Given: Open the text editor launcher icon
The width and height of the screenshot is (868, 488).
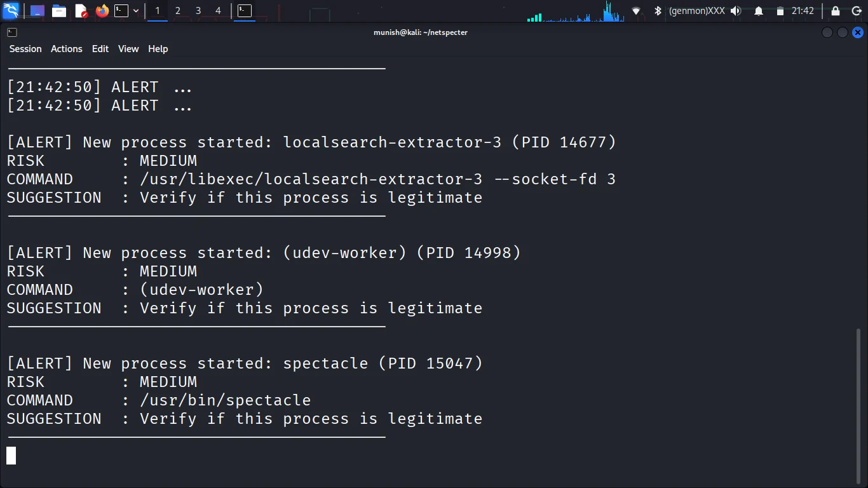Looking at the screenshot, I should pyautogui.click(x=81, y=11).
